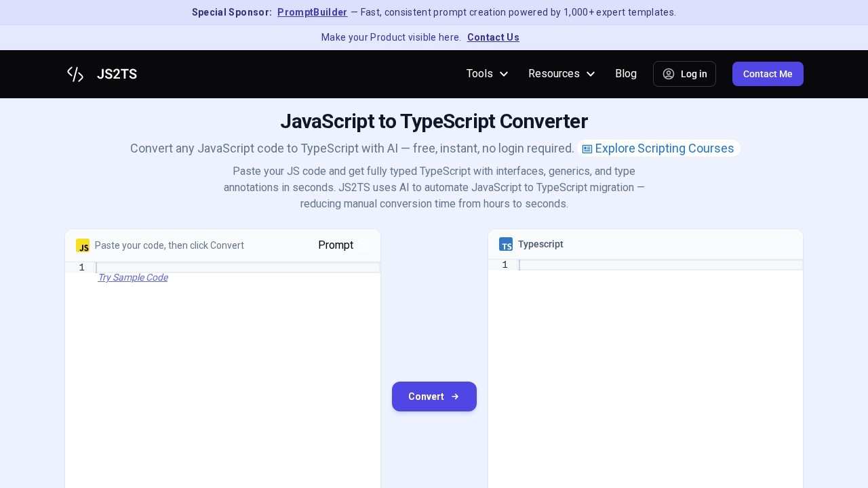Focus line 1 of JavaScript input editor

point(237,268)
